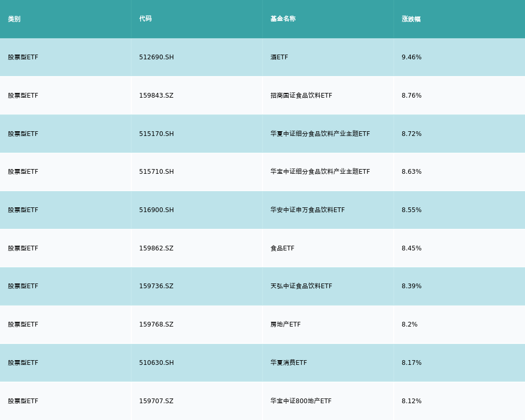This screenshot has width=525, height=420.
Task: Select fund code 159862.SZ
Action: click(156, 248)
